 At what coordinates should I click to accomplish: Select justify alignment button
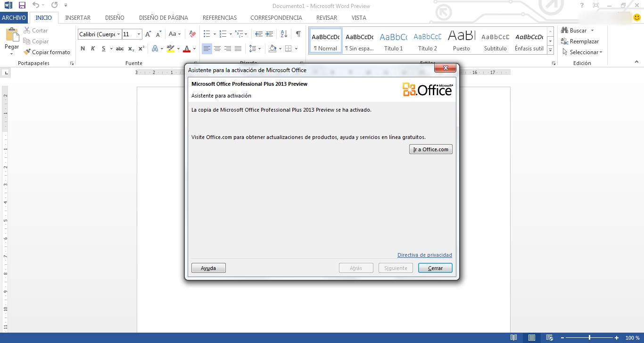tap(238, 49)
